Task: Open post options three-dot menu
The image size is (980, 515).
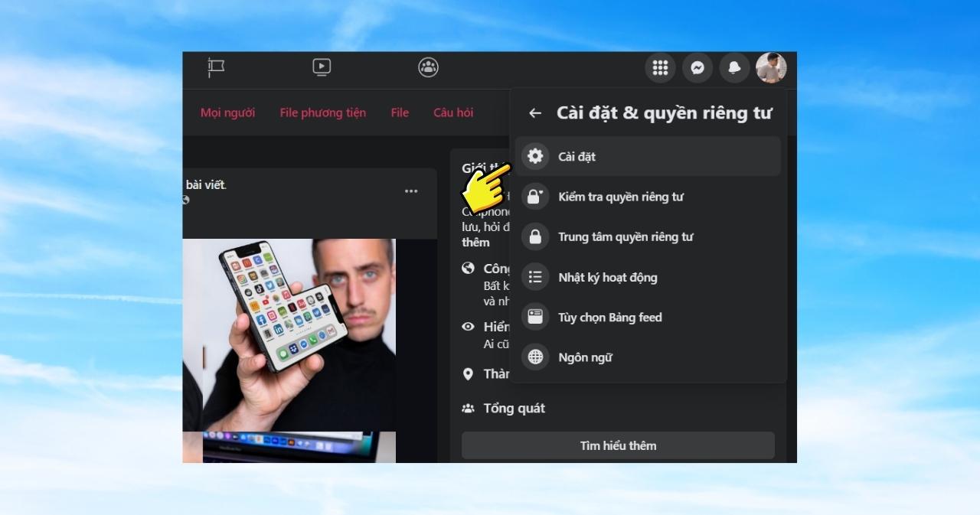Action: (x=411, y=191)
